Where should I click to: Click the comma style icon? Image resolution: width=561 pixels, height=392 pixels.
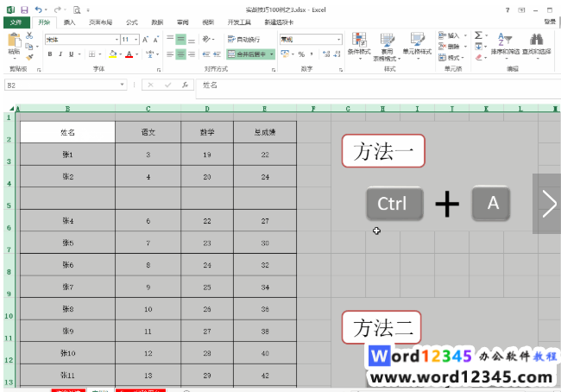pos(312,54)
